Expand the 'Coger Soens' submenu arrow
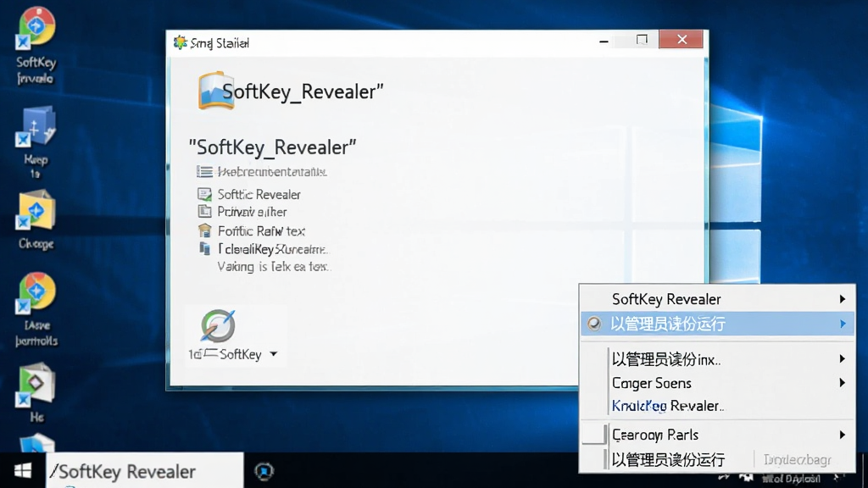The width and height of the screenshot is (868, 488). point(842,383)
